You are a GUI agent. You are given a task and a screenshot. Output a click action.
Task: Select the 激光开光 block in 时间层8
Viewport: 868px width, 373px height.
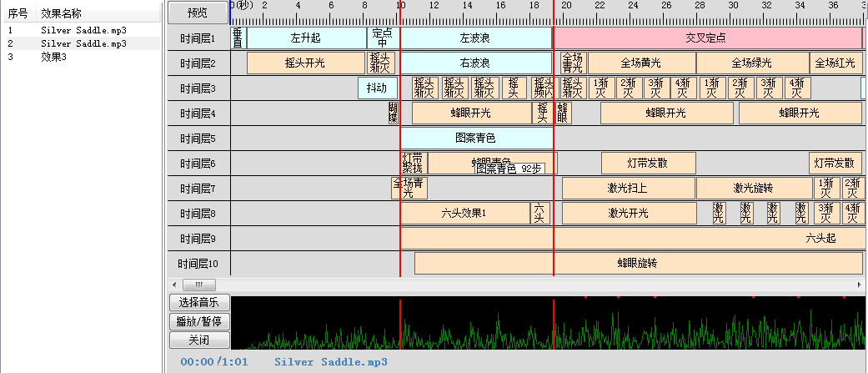[x=629, y=214]
